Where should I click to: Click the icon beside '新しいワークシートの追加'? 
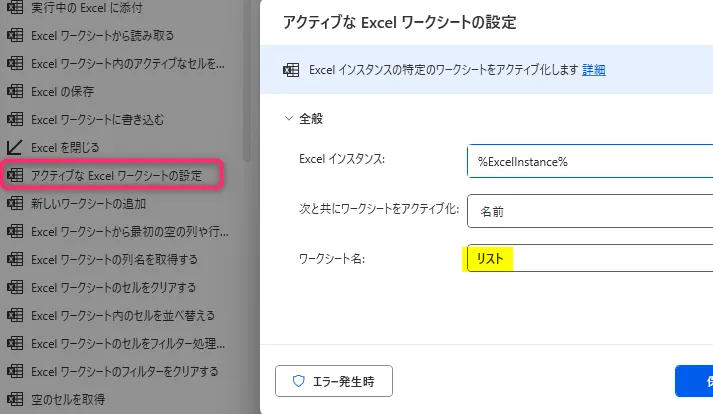click(x=15, y=204)
